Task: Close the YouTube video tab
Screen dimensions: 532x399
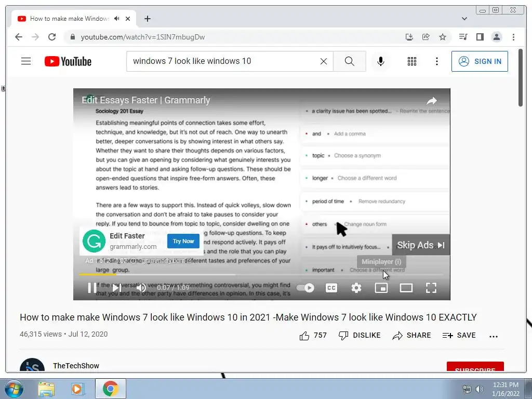Action: click(128, 19)
